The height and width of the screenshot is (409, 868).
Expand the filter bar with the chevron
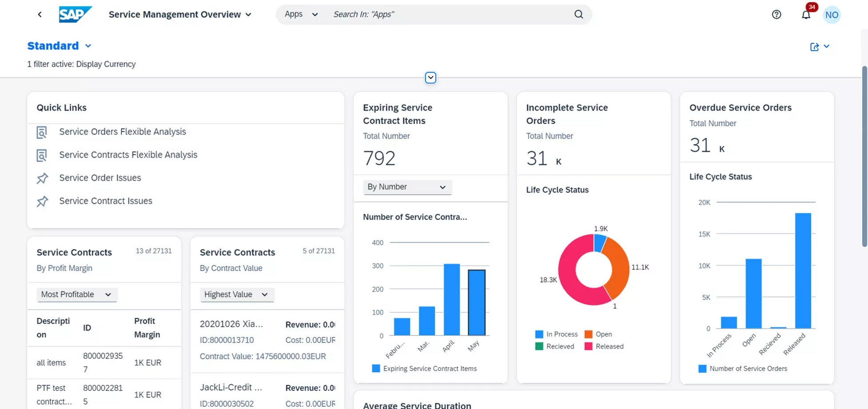coord(430,77)
